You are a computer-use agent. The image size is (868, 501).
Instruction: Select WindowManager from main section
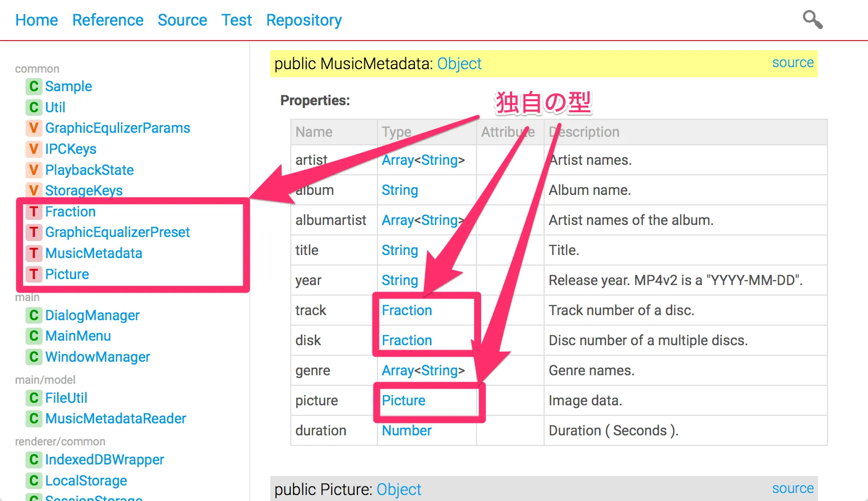pos(98,357)
